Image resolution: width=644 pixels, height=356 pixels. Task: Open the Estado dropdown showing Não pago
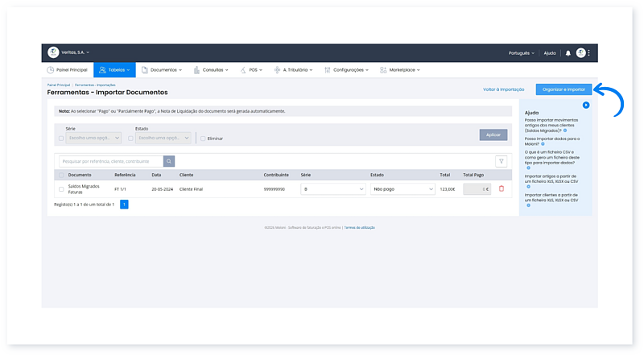coord(402,189)
